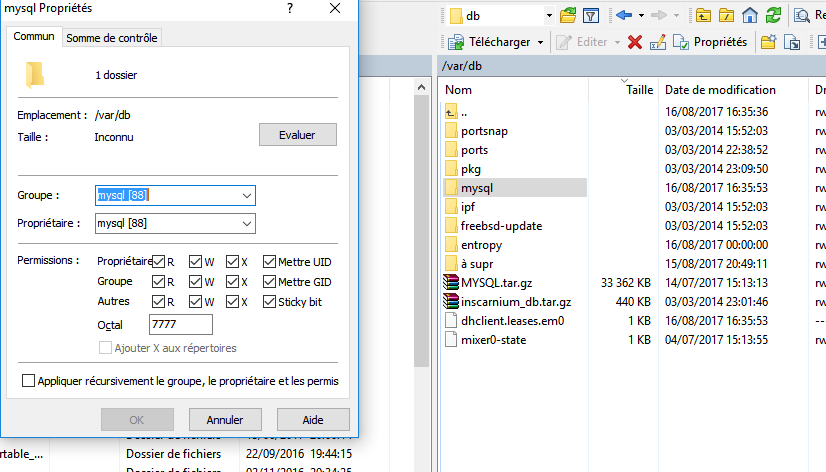Screen dimensions: 826x472
Task: Select the entropy folder
Action: [x=481, y=245]
